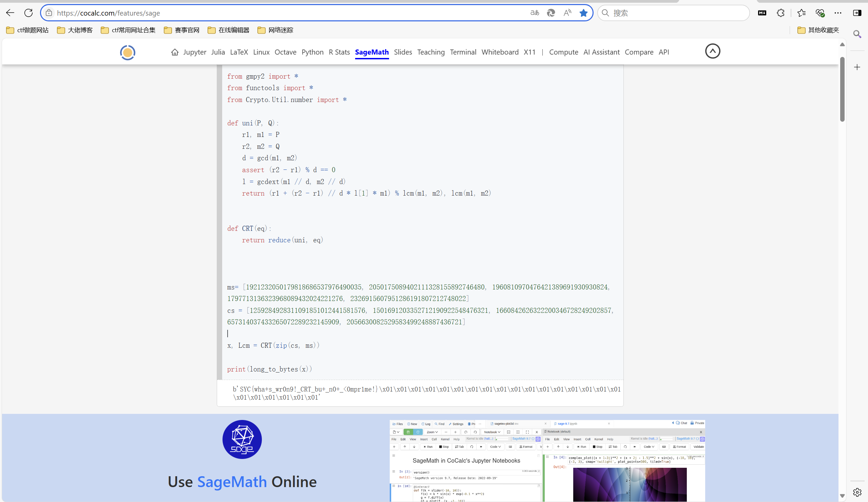The height and width of the screenshot is (502, 868).
Task: Open the translate page icon
Action: point(535,13)
